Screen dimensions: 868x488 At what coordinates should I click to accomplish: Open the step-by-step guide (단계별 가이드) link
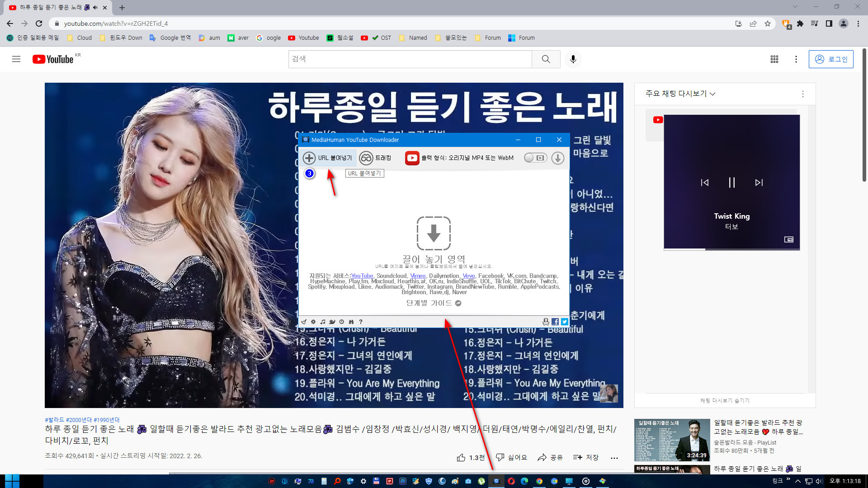[x=434, y=303]
